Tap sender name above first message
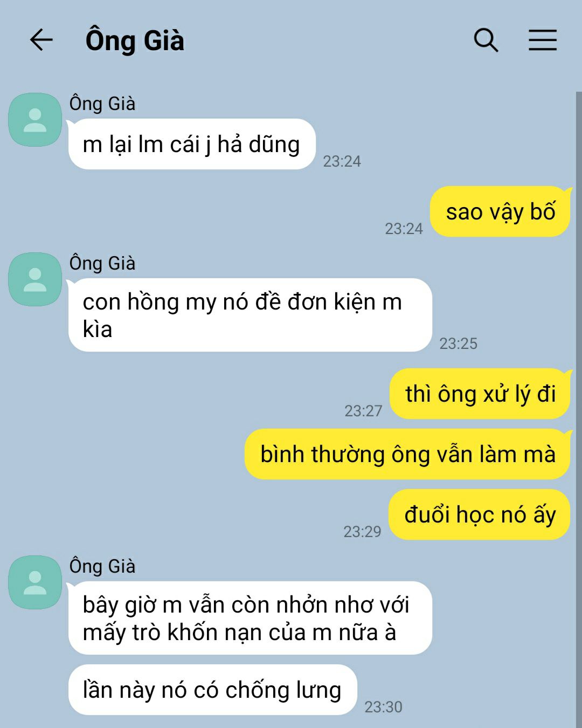582x728 pixels. 102,104
